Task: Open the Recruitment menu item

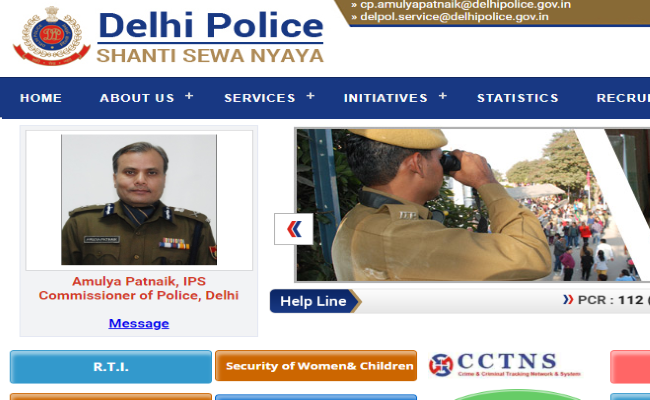Action: click(x=623, y=98)
